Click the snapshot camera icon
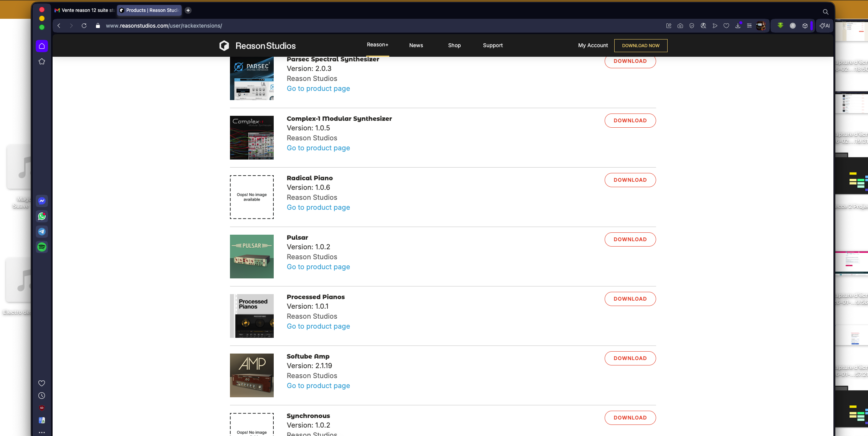Viewport: 868px width, 436px height. click(x=680, y=26)
